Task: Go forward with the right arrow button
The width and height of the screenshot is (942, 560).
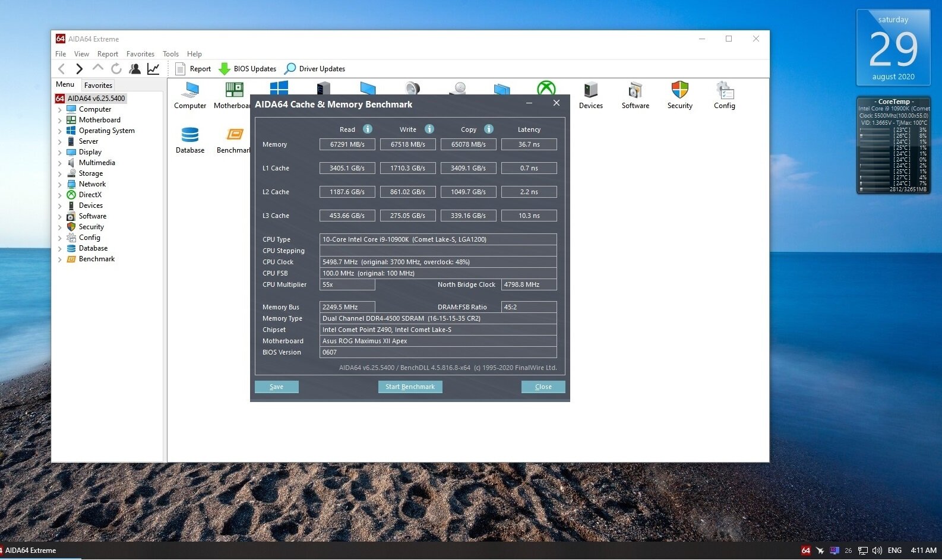Action: (x=80, y=69)
